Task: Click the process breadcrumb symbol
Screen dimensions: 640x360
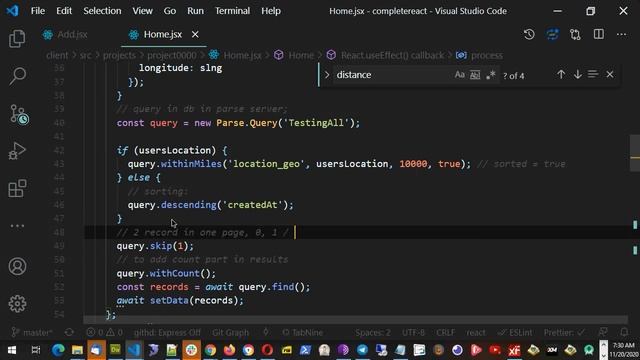Action: 480,55
